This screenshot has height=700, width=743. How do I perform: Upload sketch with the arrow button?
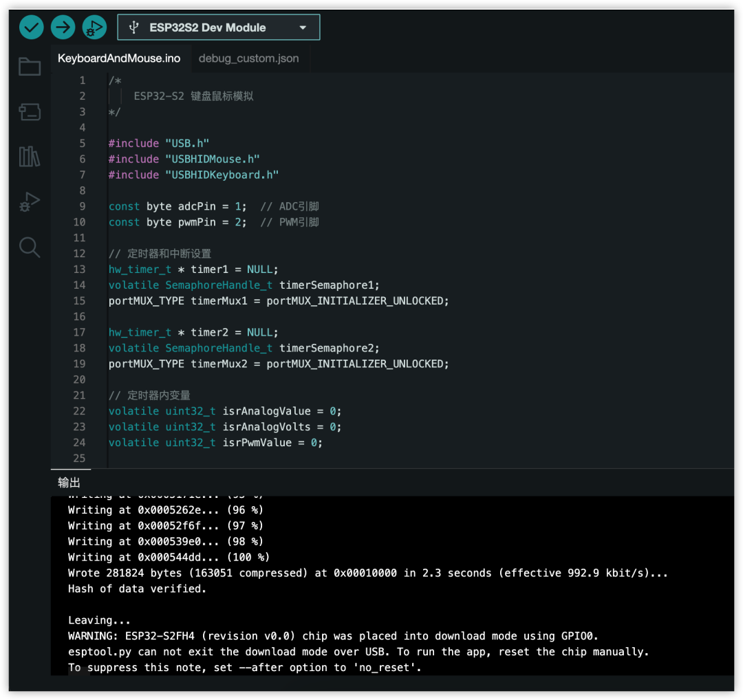[63, 28]
